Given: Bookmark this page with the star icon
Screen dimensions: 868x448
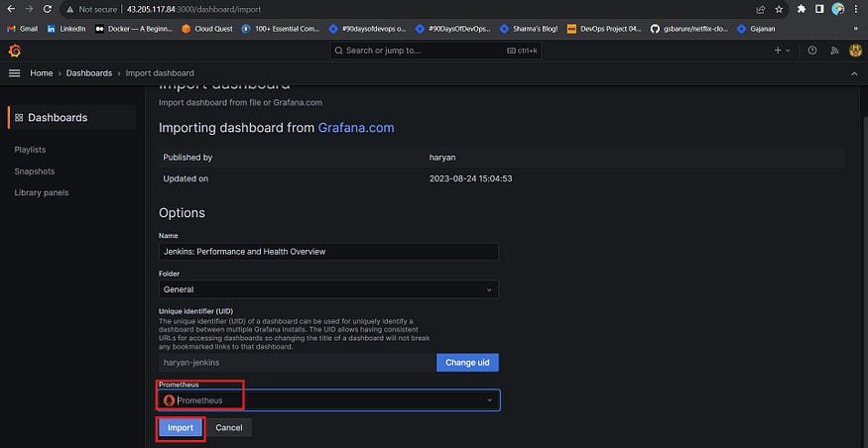Looking at the screenshot, I should (x=779, y=9).
